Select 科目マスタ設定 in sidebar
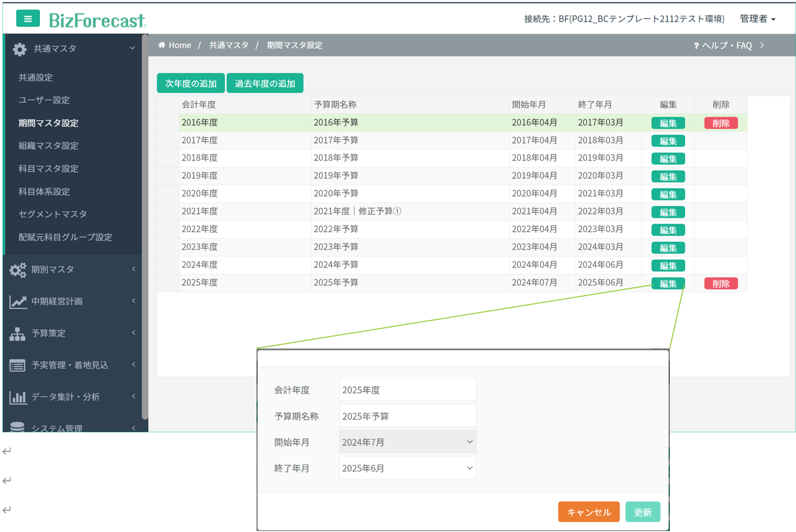796x532 pixels. (48, 169)
